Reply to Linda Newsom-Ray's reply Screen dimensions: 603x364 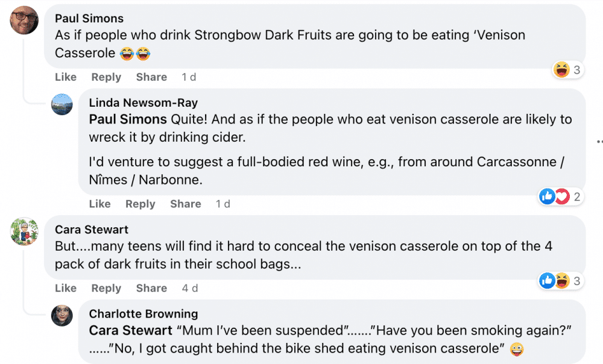click(140, 204)
